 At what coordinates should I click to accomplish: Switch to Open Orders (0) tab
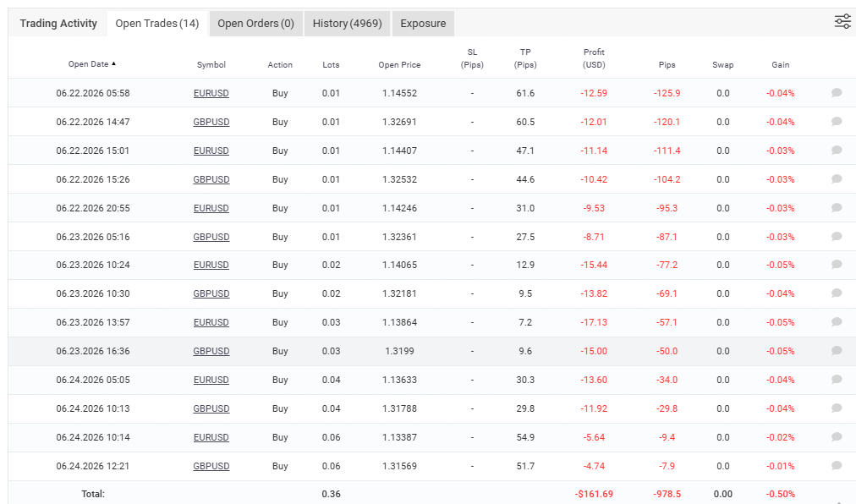(x=256, y=24)
